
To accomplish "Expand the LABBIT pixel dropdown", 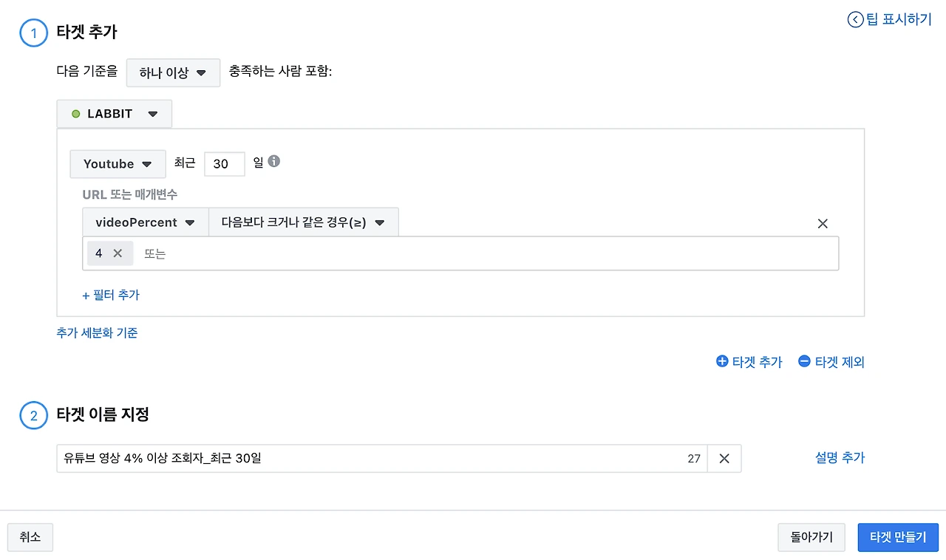I will click(115, 114).
